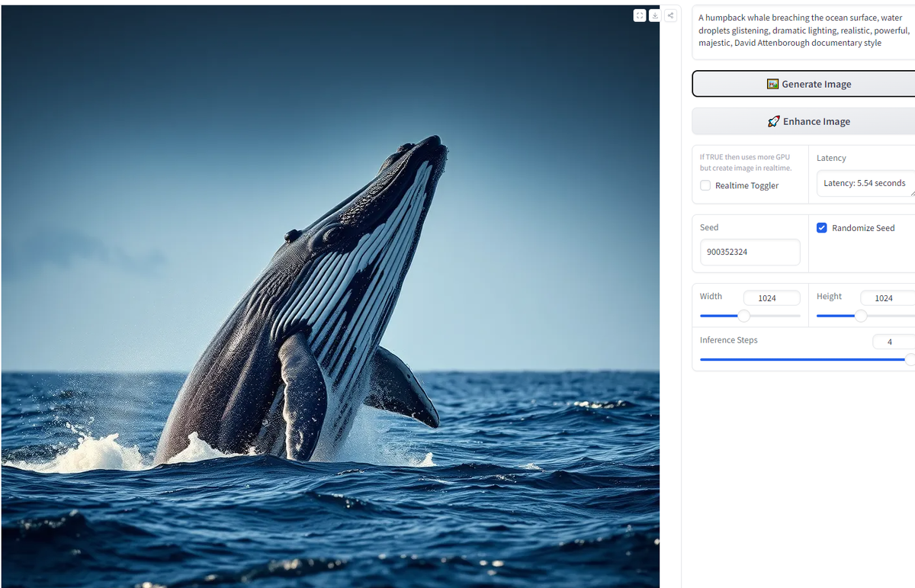The image size is (915, 588).
Task: View the whale image in fullscreen
Action: tap(640, 15)
